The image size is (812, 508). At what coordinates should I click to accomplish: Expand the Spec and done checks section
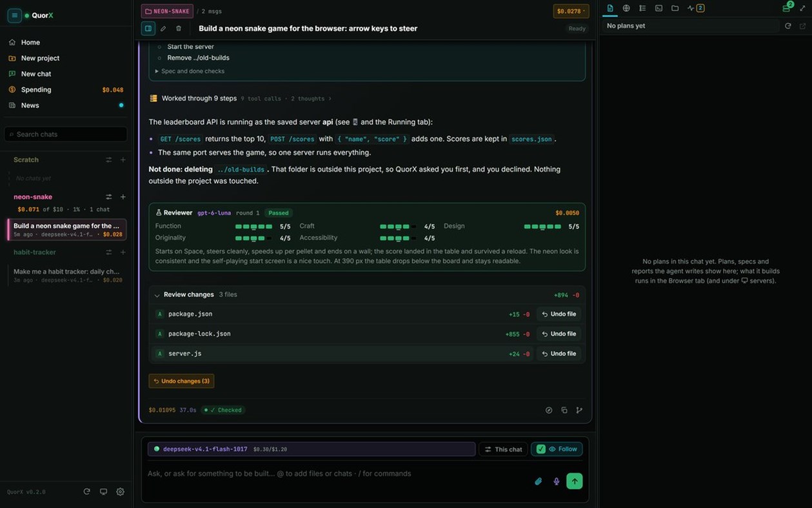point(190,71)
